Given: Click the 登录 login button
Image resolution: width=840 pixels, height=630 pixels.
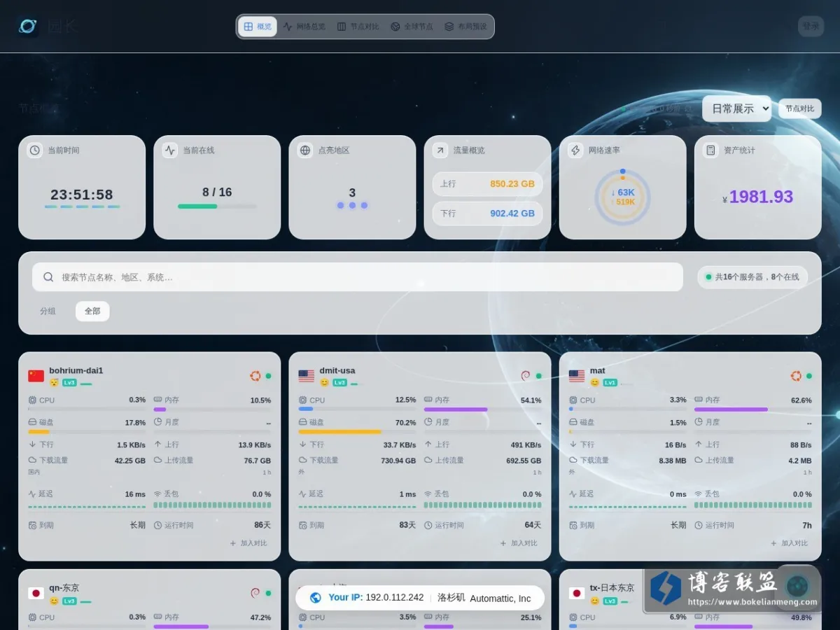Looking at the screenshot, I should point(811,27).
